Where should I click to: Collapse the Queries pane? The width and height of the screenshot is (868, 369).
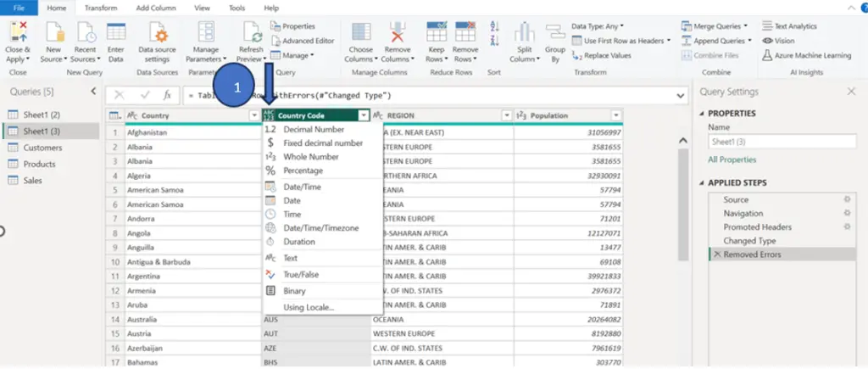coord(93,92)
